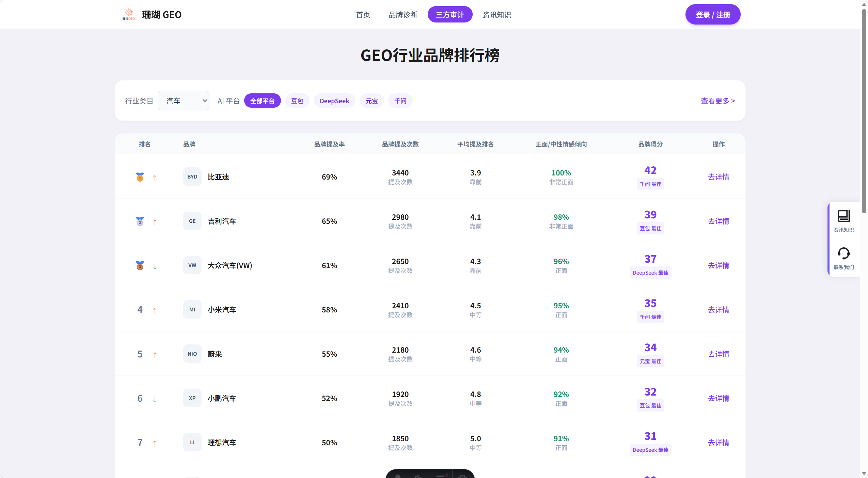
Task: Click the LI brand badge
Action: coord(192,442)
